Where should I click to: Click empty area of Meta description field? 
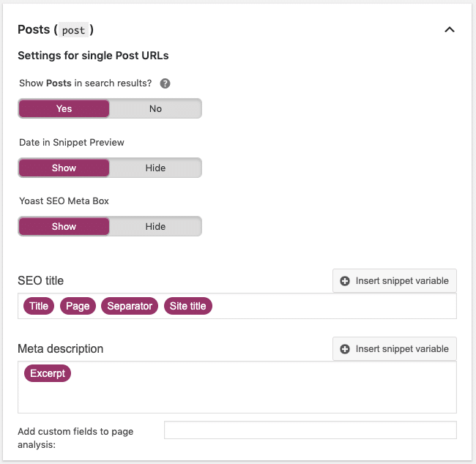[237, 394]
